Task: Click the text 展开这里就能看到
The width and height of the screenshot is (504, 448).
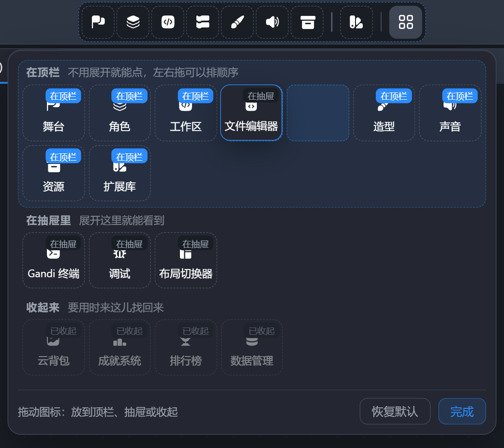Action: (x=121, y=221)
